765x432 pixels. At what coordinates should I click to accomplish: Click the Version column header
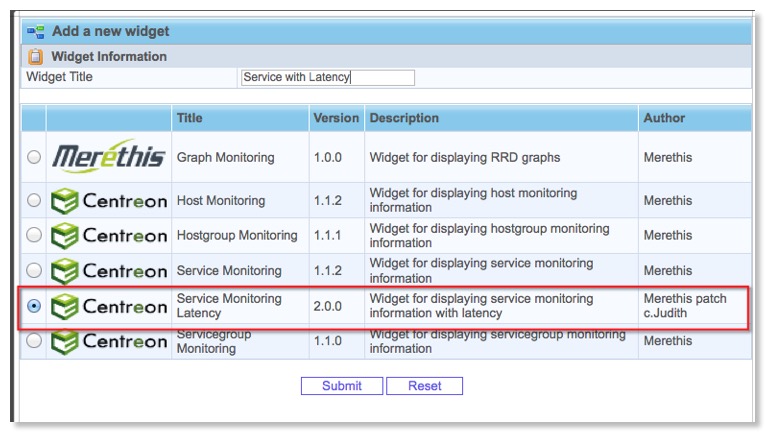tap(336, 118)
